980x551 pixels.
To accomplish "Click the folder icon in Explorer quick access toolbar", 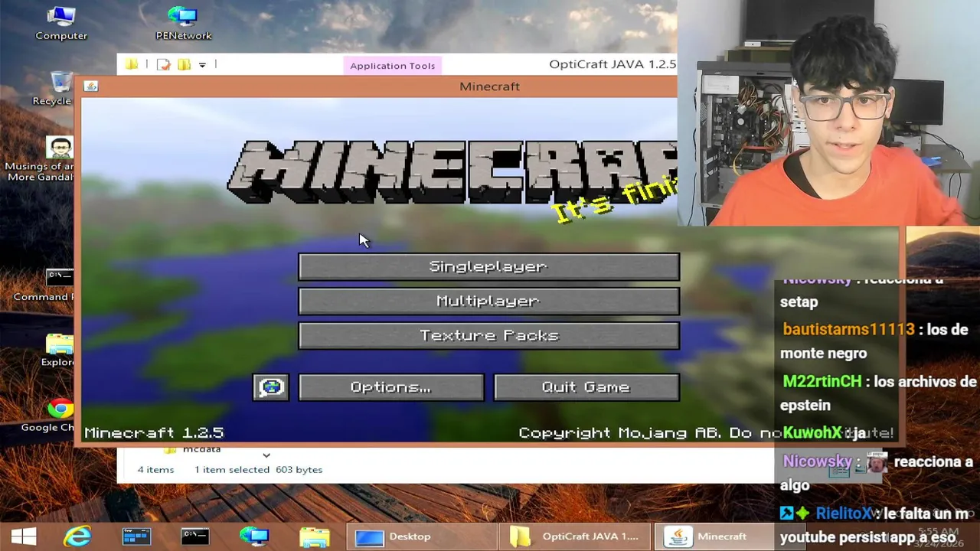I will point(132,64).
